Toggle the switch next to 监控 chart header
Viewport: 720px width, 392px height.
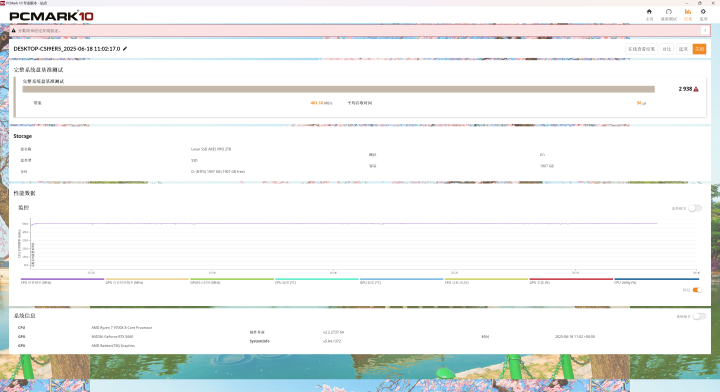(695, 208)
